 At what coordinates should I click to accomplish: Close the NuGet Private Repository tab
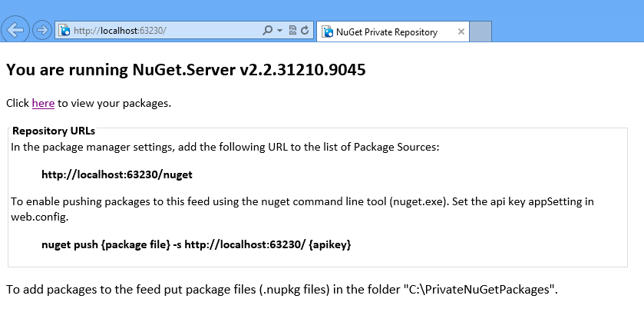(461, 32)
